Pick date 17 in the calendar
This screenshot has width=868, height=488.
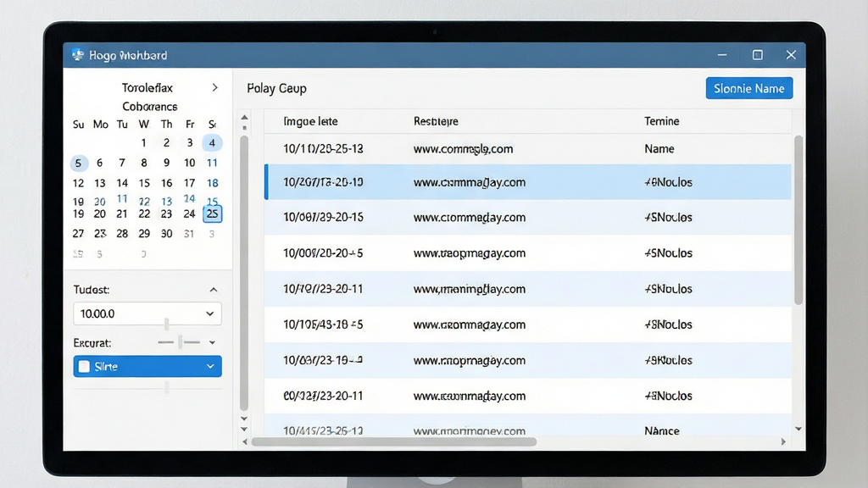coord(189,183)
